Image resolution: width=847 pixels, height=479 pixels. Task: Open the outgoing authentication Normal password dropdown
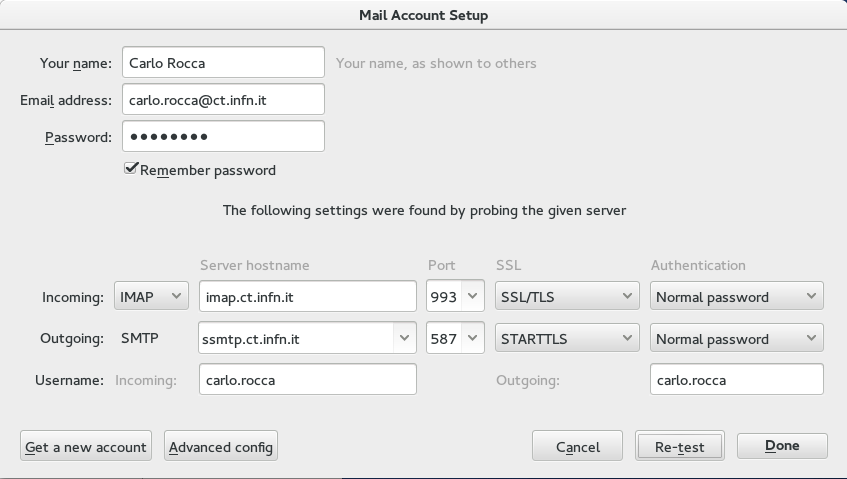pos(737,338)
